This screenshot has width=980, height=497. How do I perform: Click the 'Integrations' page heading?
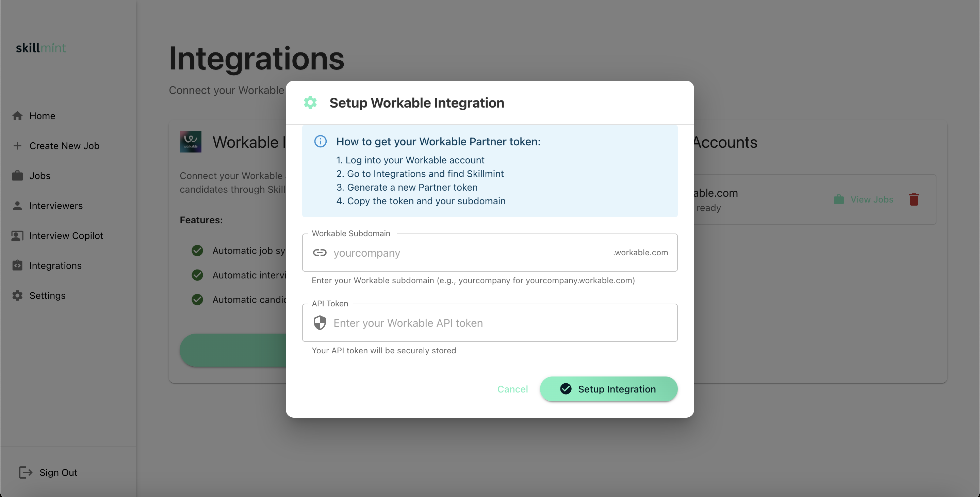257,59
